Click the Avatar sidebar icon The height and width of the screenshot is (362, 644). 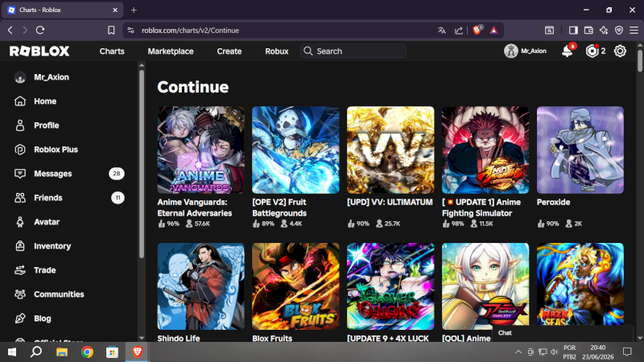(19, 222)
